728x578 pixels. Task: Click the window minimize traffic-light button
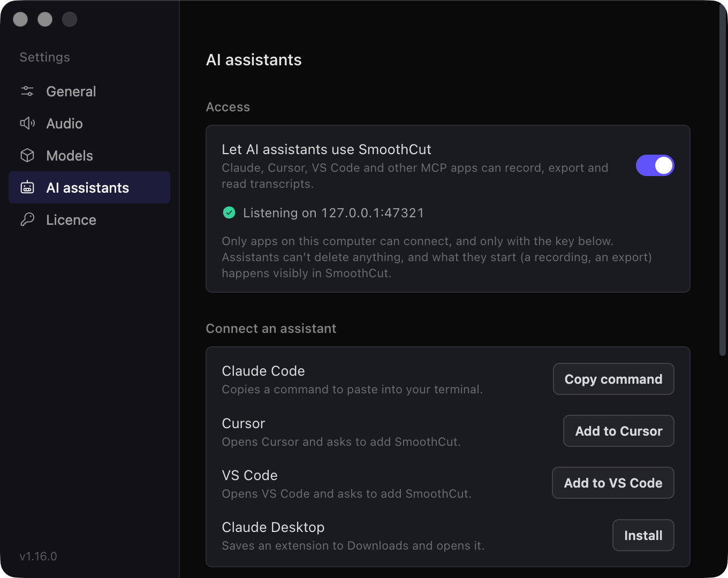pyautogui.click(x=45, y=19)
